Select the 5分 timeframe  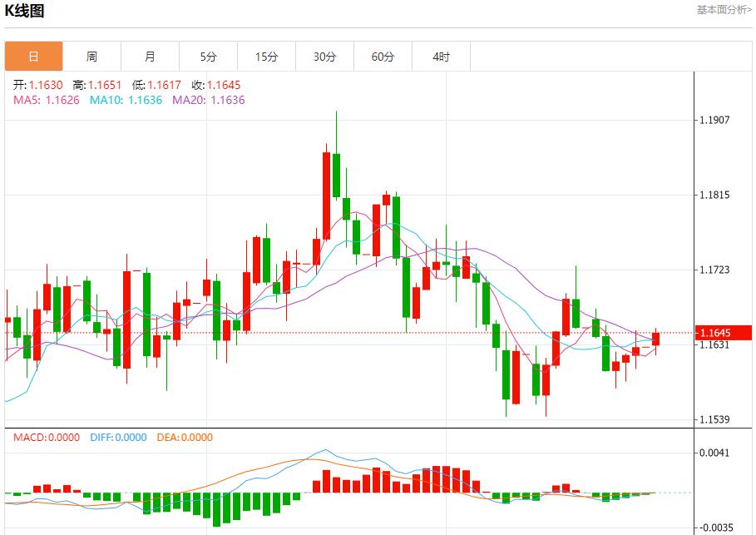tap(208, 56)
